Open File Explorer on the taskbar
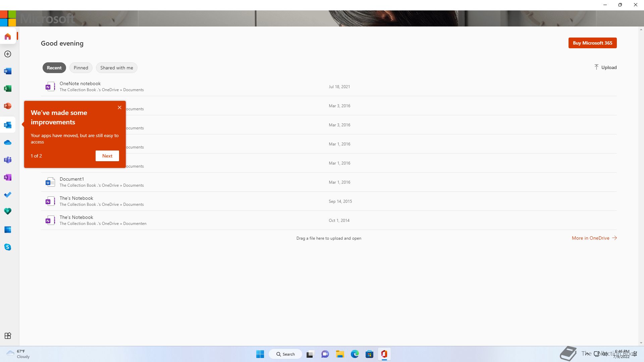This screenshot has width=644, height=362. click(340, 354)
